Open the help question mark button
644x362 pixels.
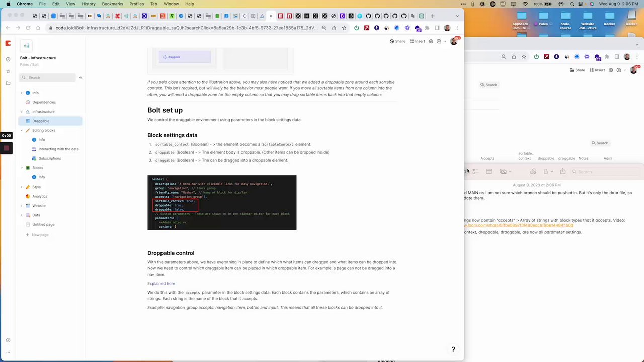point(453,349)
